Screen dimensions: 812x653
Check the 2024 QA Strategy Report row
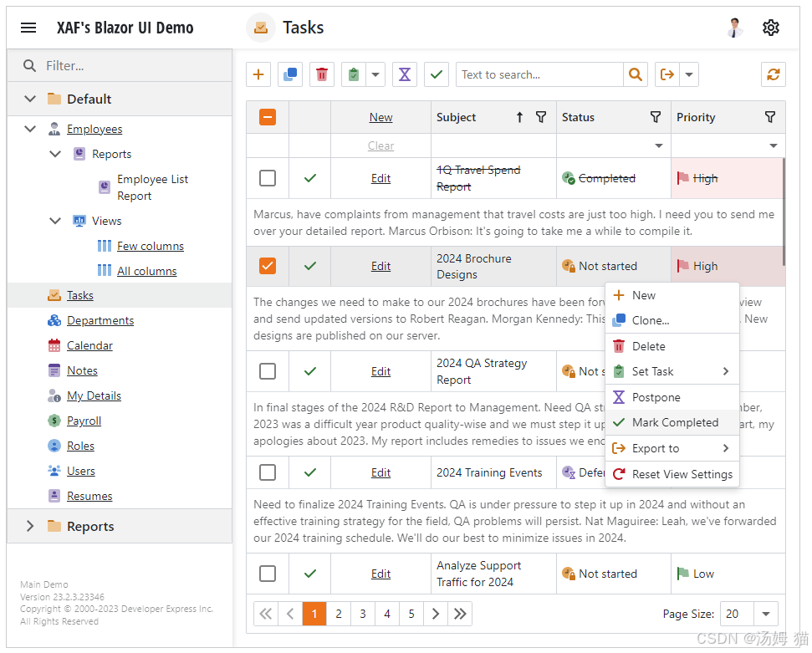coord(268,371)
